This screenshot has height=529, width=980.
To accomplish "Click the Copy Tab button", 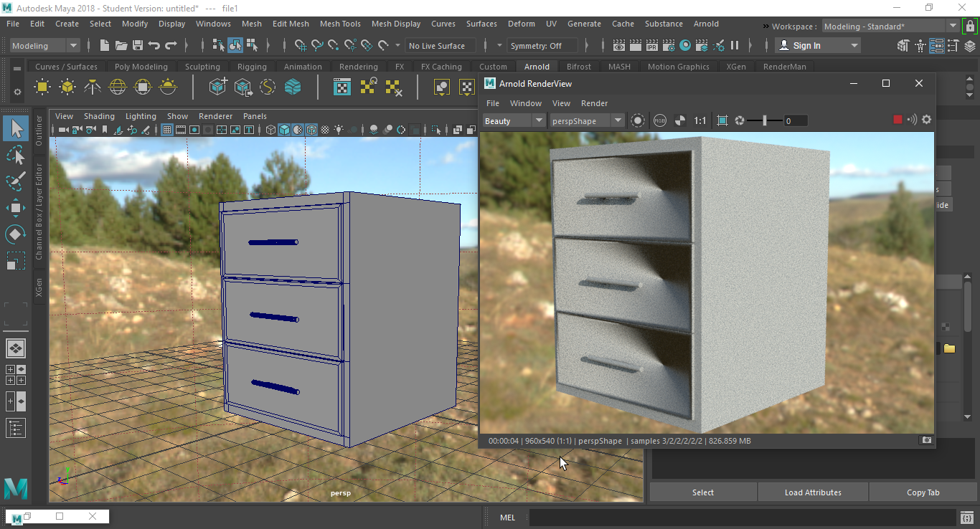I will coord(923,492).
